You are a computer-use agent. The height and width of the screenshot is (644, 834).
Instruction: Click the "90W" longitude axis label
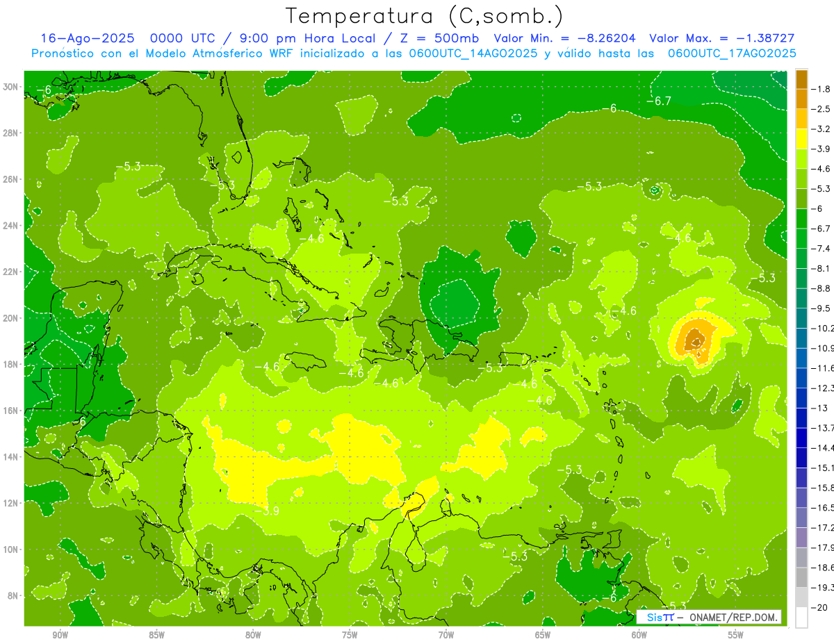point(60,636)
